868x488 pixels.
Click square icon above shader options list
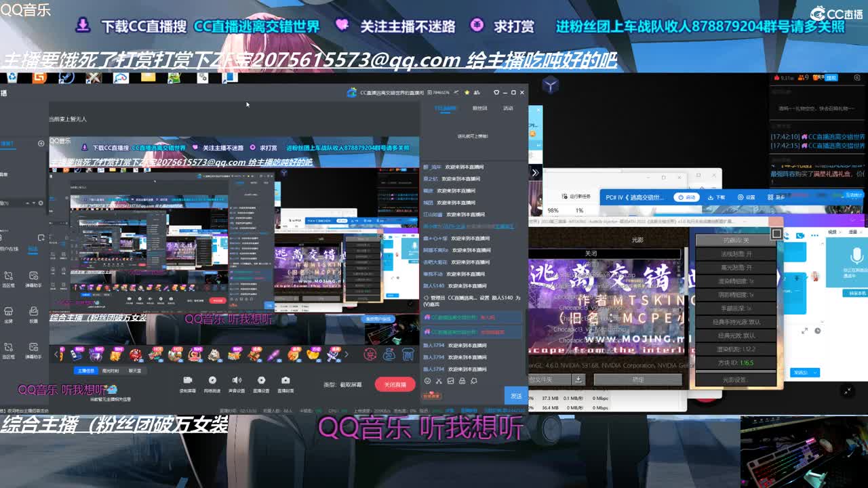(x=776, y=234)
